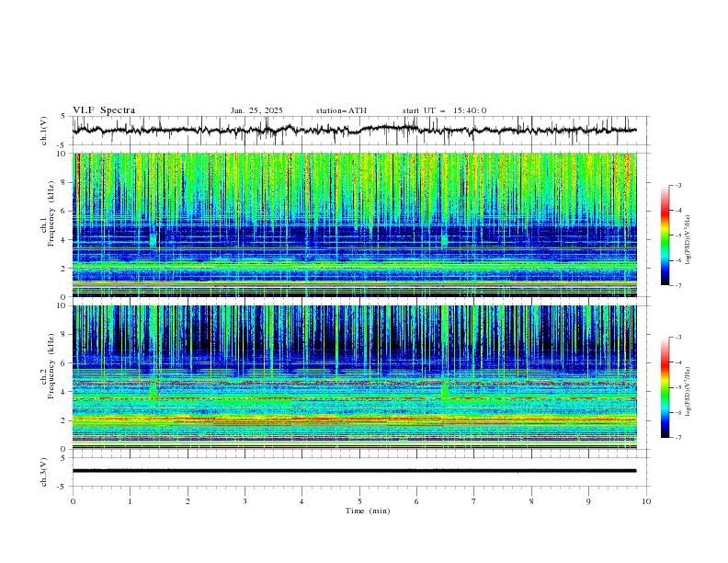Screen dimensions: 728x563
Task: Click the red 2 kHz band in ch.2 spectrogram
Action: click(x=355, y=419)
